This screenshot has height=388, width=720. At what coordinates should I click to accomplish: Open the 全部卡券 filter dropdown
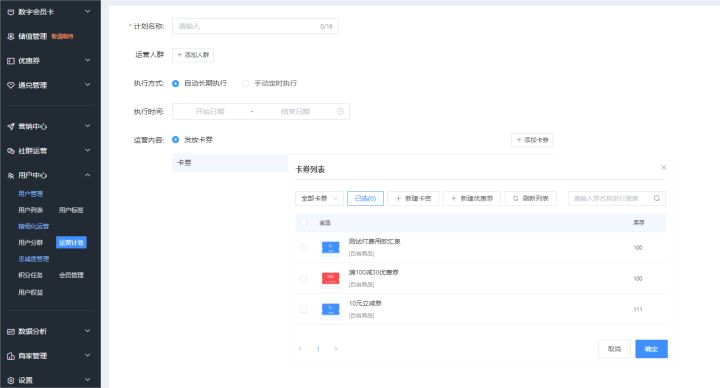[x=319, y=198]
